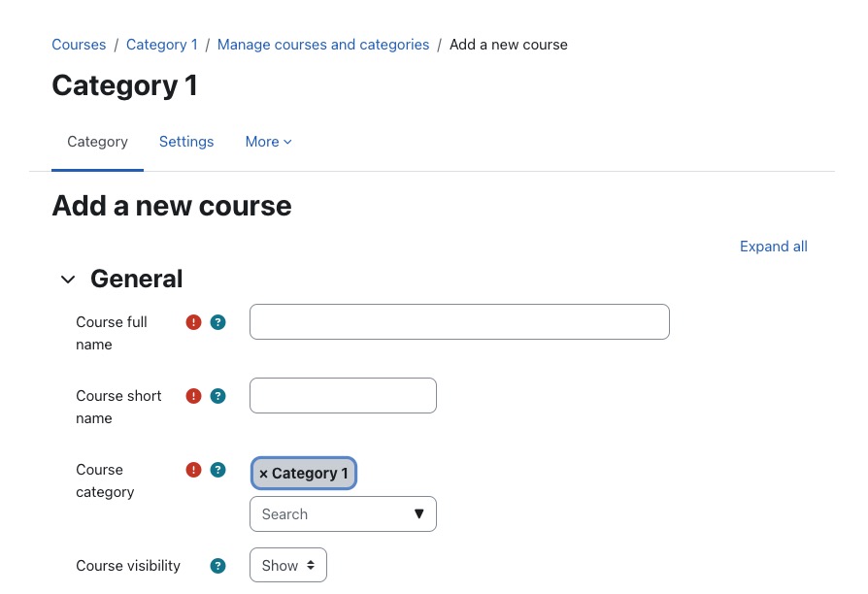Screen dimensions: 868x594
Task: Click the required indicator beside Course full name
Action: click(193, 321)
